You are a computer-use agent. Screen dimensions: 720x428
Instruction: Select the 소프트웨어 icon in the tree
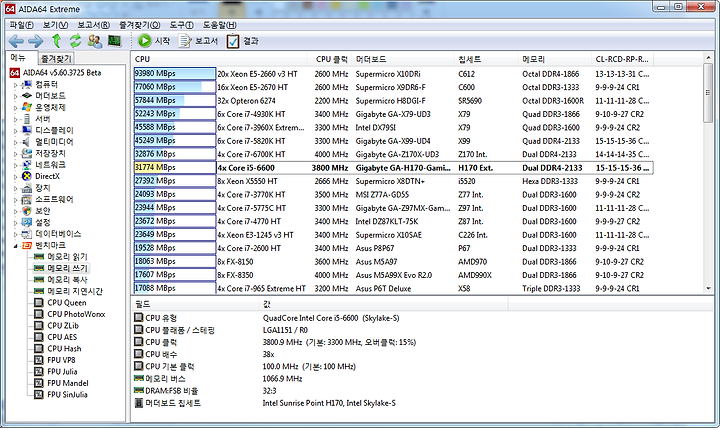[x=27, y=199]
